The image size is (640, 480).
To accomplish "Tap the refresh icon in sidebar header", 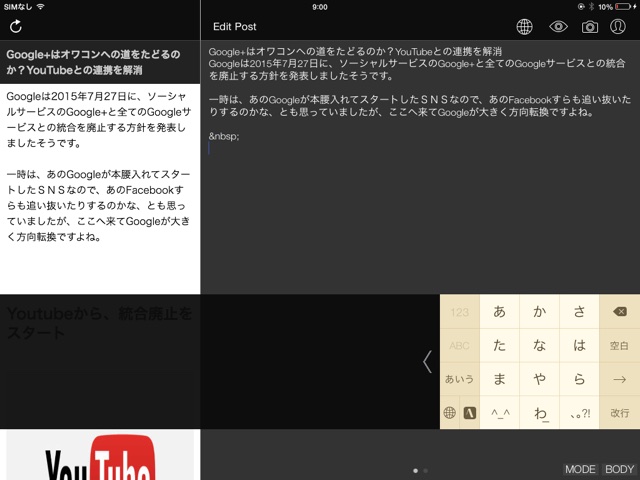I will point(16,27).
